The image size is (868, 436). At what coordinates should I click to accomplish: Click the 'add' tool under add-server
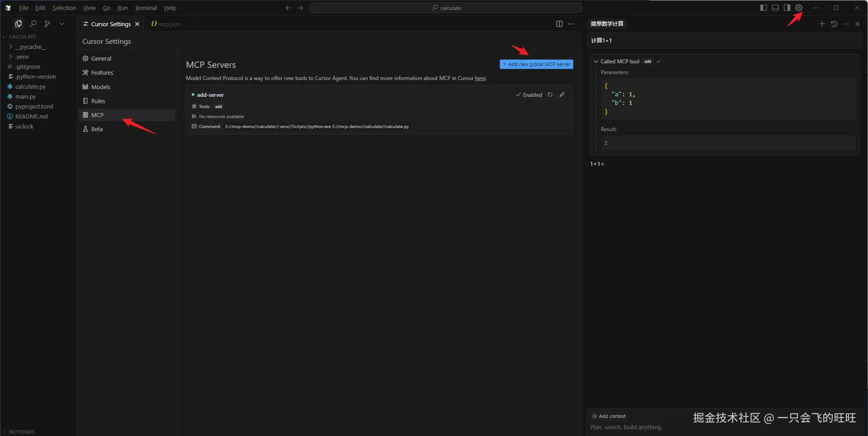click(218, 107)
